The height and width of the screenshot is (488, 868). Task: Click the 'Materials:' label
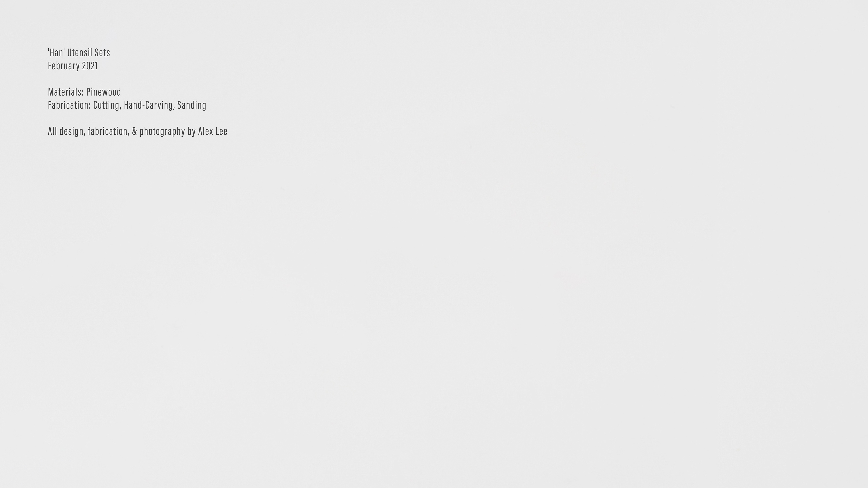point(66,91)
